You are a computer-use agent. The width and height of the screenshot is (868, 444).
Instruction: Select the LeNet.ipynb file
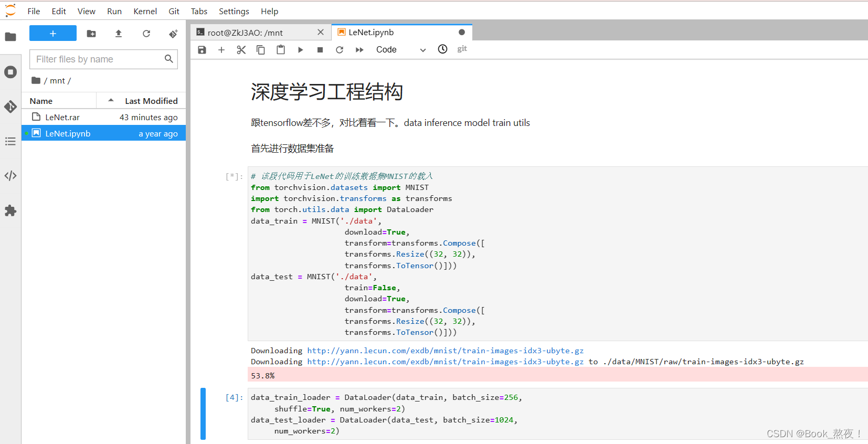point(104,133)
